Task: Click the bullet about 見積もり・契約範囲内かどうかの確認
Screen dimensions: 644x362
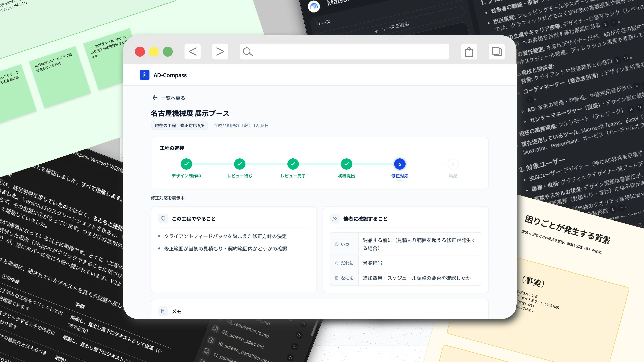Action: [x=226, y=249]
